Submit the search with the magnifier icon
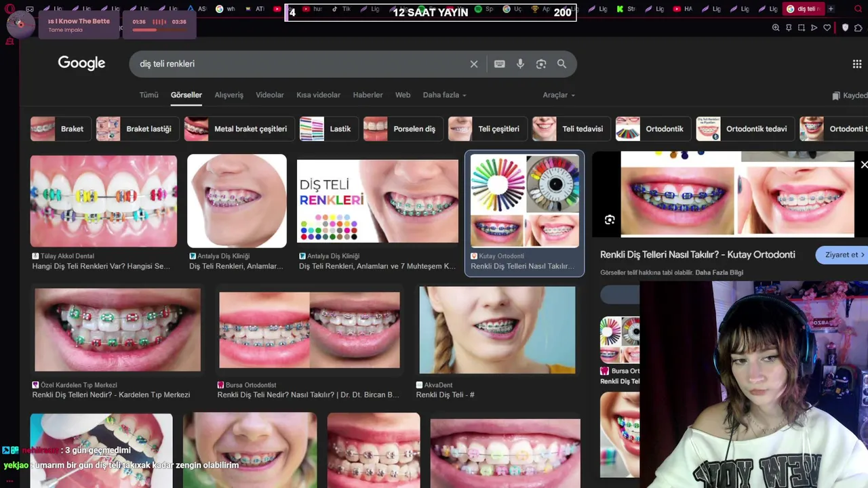The image size is (868, 488). (561, 64)
